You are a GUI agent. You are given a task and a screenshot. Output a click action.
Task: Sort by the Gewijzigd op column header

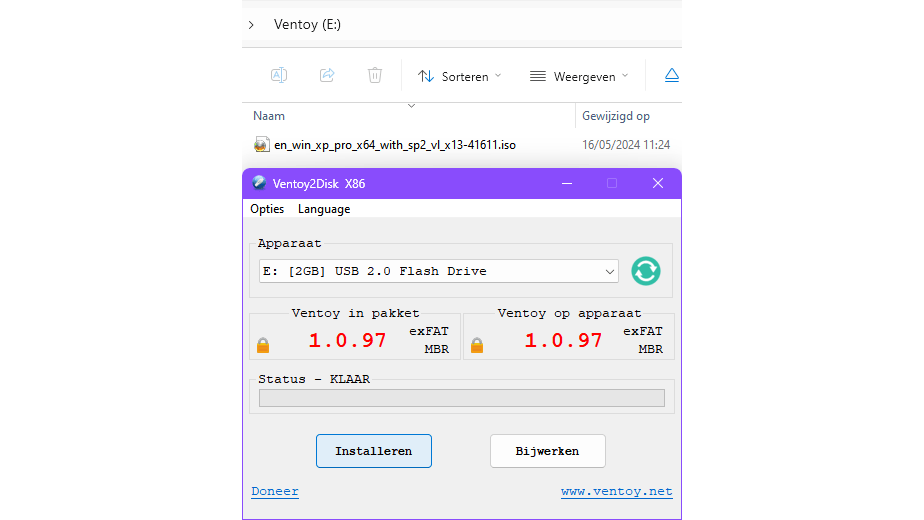tap(616, 116)
